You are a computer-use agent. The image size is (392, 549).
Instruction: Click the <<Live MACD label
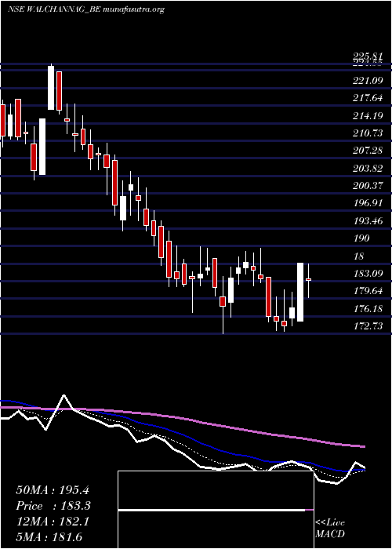330,529
